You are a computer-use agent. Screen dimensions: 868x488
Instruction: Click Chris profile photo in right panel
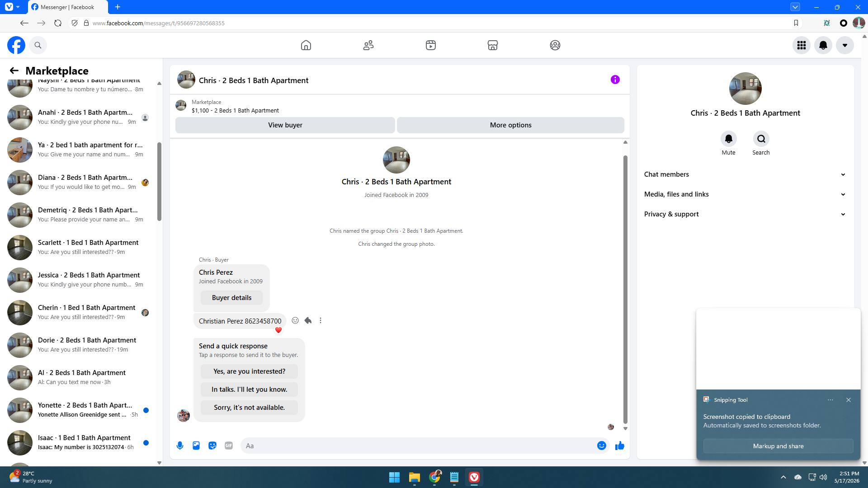pyautogui.click(x=745, y=89)
